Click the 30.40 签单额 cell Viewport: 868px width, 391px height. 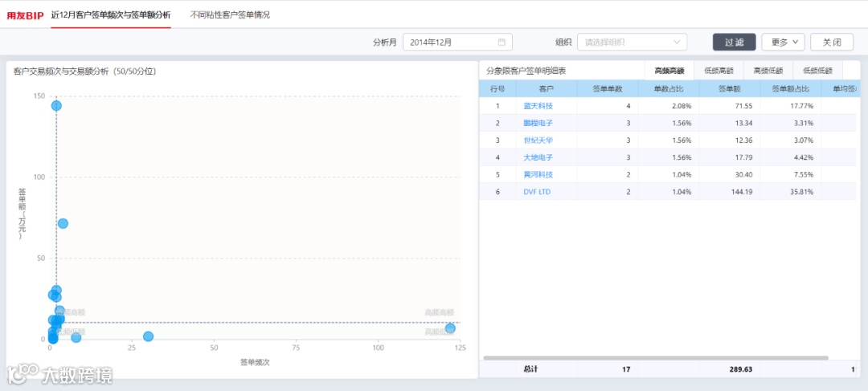(729, 174)
